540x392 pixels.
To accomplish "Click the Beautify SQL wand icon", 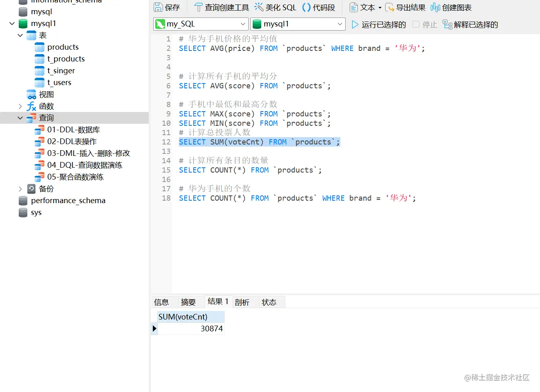I will [259, 7].
